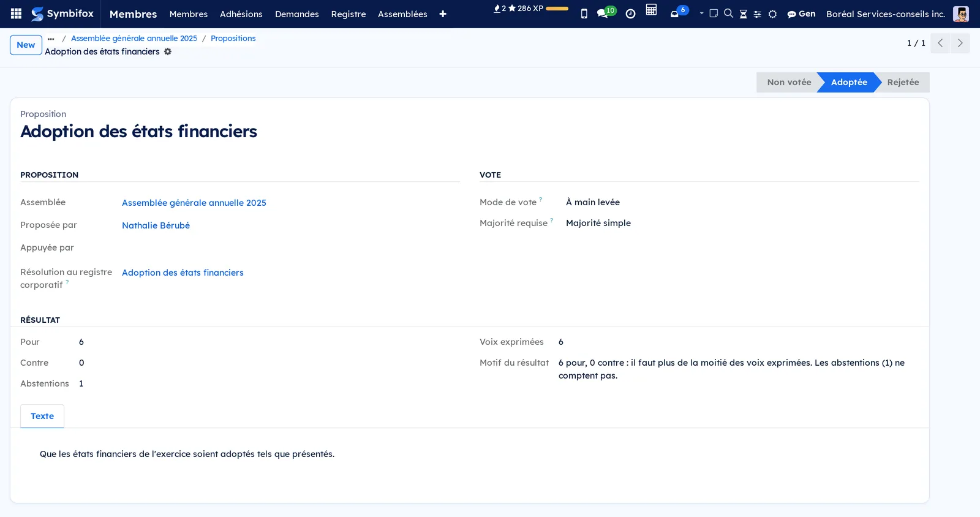Open the mobile phone icon
980x517 pixels.
584,13
